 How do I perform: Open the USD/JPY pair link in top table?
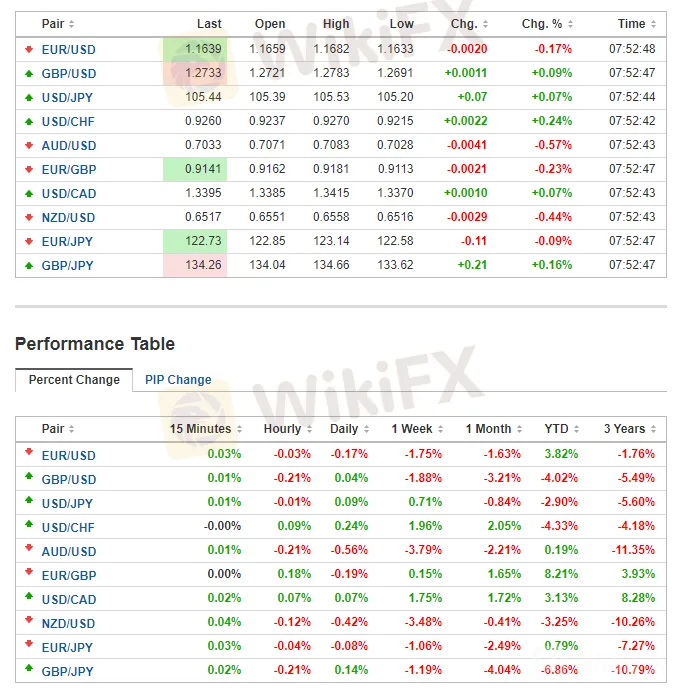(69, 97)
